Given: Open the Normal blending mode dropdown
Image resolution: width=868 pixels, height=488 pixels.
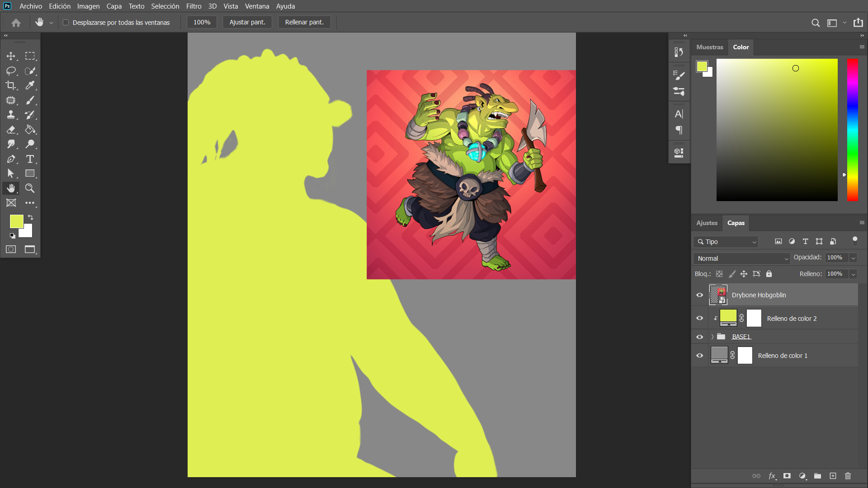Looking at the screenshot, I should click(x=741, y=258).
